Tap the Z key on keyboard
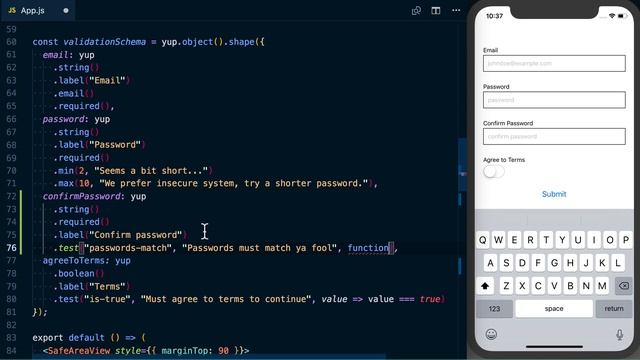Viewport: 640px width, 360px height. (x=506, y=286)
